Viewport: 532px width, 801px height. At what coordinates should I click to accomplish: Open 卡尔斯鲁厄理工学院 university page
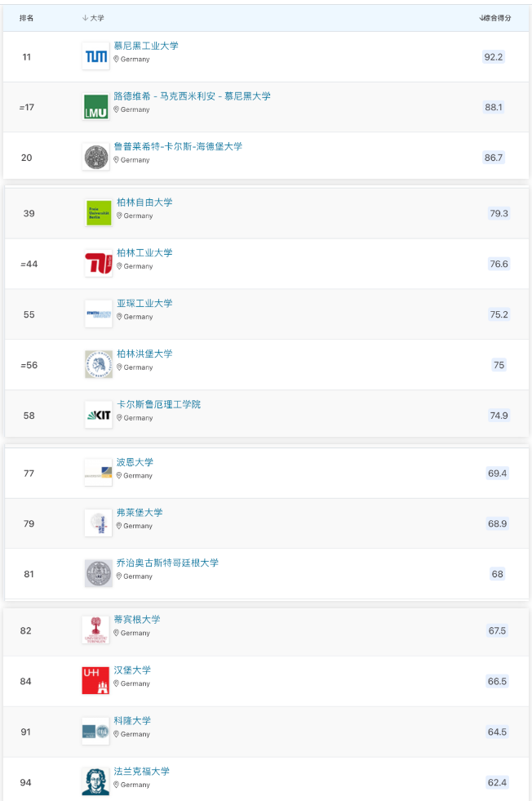pyautogui.click(x=159, y=404)
